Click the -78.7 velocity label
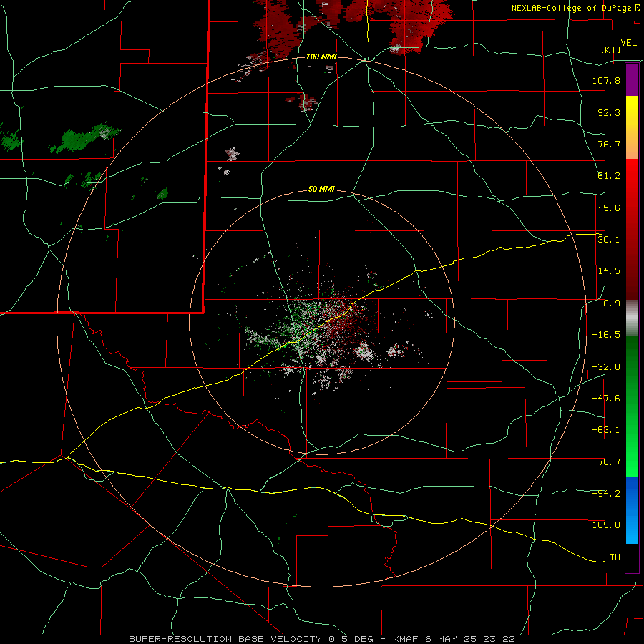The image size is (644, 644). point(606,462)
